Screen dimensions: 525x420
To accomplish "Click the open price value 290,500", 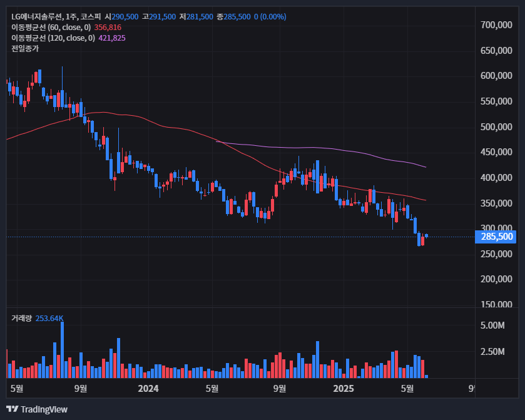I will tap(125, 17).
